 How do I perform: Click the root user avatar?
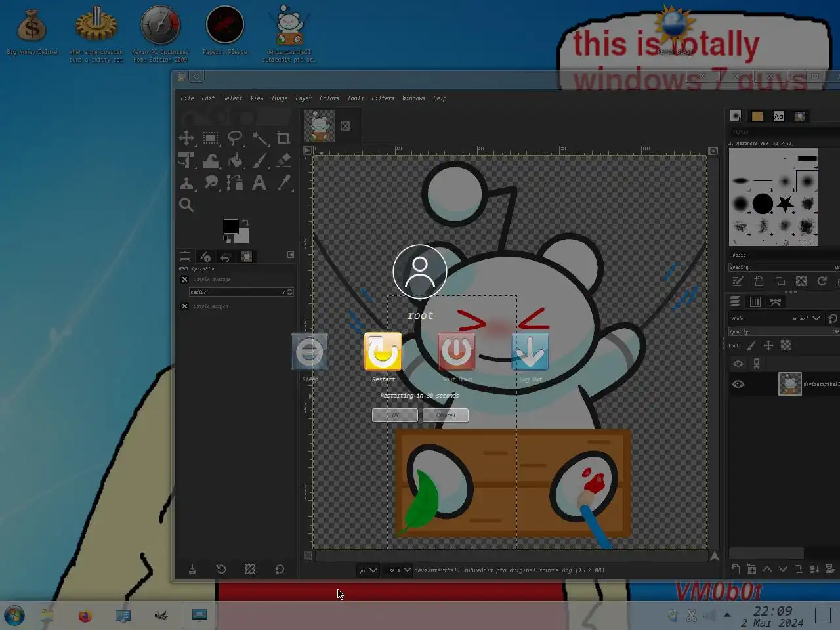420,272
